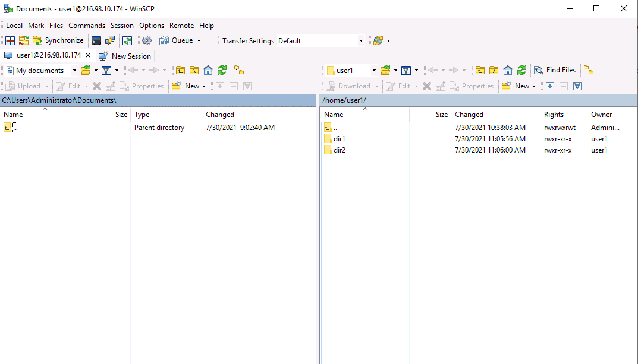Expand local panel New dropdown arrow
Viewport: 638px width, 364px height.
[x=203, y=86]
